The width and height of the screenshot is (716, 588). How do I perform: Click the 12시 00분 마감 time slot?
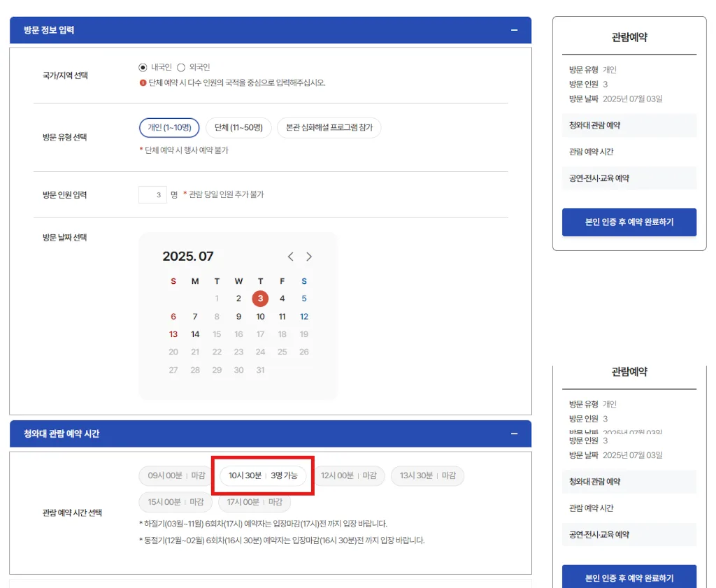(348, 475)
